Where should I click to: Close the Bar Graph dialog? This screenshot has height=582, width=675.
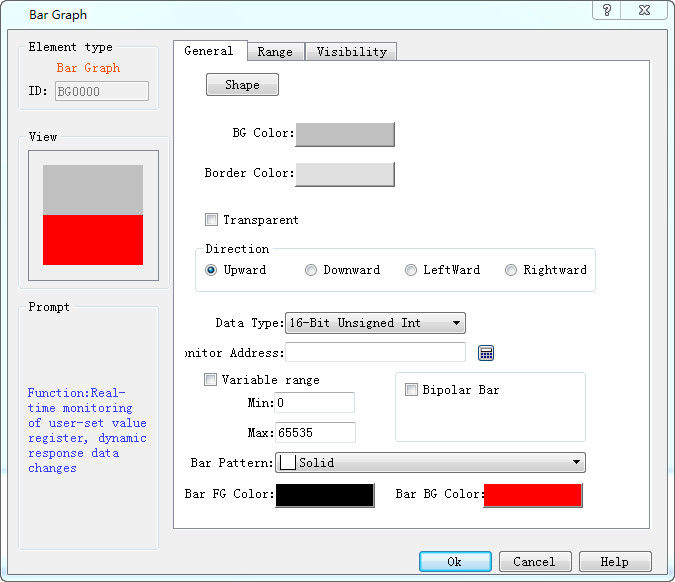[x=644, y=10]
